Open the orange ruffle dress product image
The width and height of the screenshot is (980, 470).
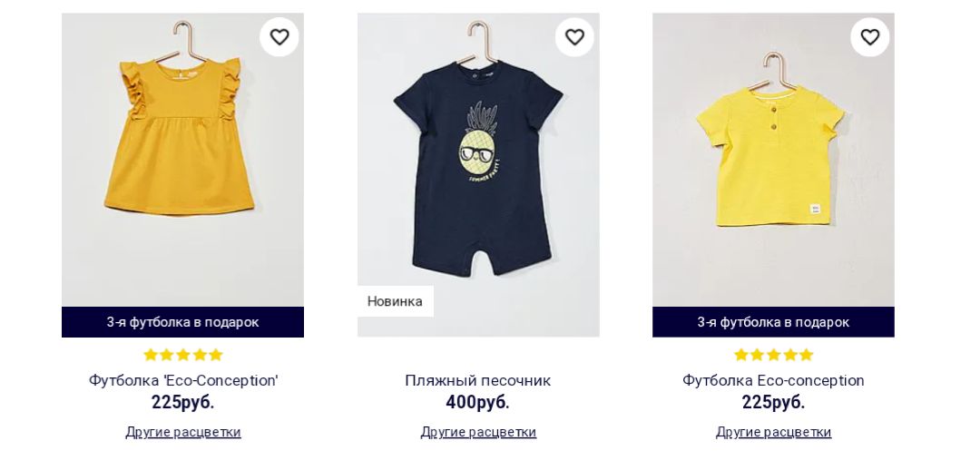(182, 160)
